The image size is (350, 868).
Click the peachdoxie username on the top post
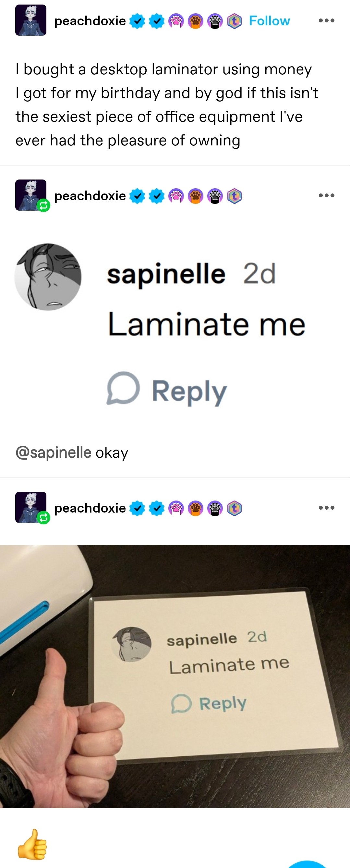(x=90, y=21)
